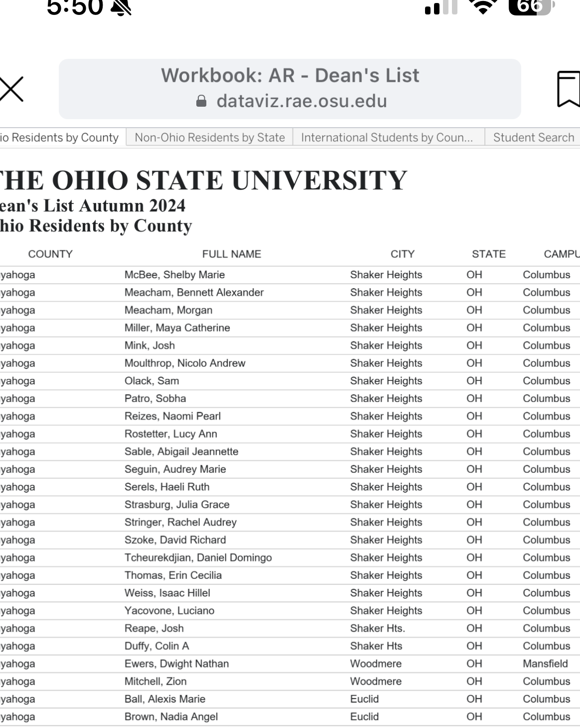Select the Mansfield campus cell
The height and width of the screenshot is (728, 580).
(x=545, y=664)
